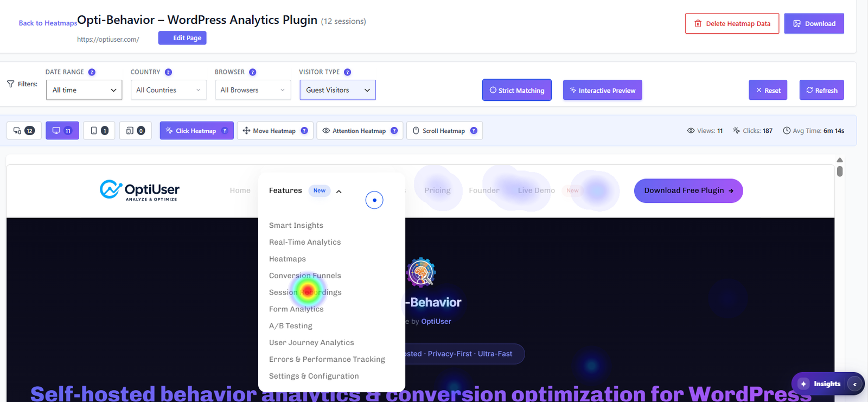Select Real-Time Analytics menu item
This screenshot has height=402, width=868.
click(305, 242)
